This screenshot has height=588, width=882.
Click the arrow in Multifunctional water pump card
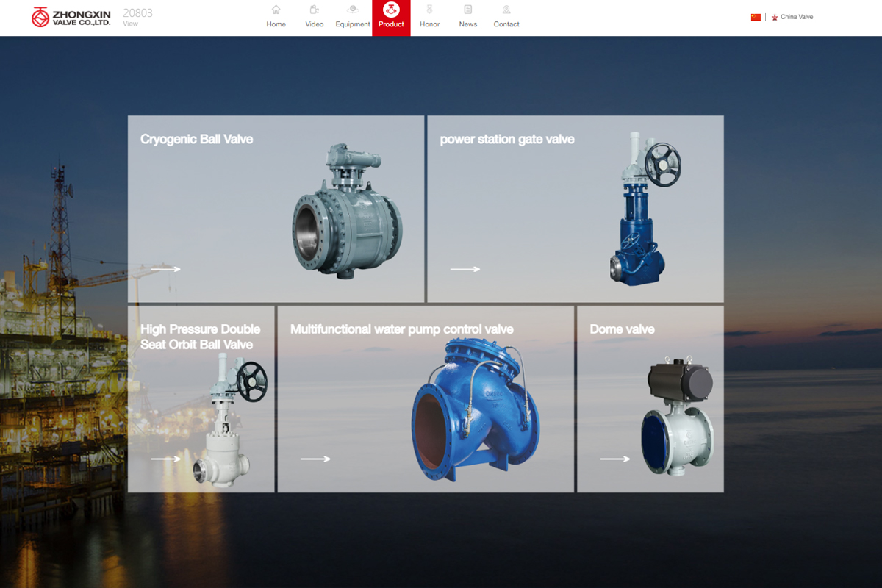[315, 459]
